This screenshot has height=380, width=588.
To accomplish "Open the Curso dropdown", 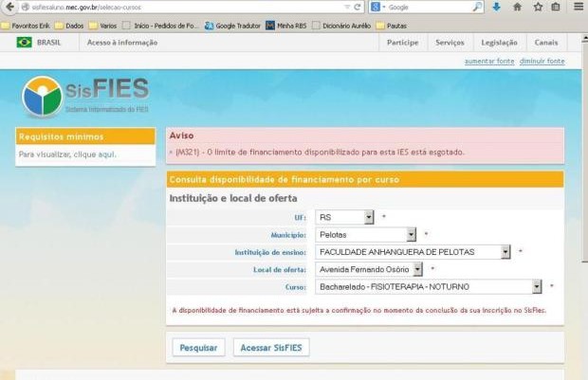I will (429, 287).
